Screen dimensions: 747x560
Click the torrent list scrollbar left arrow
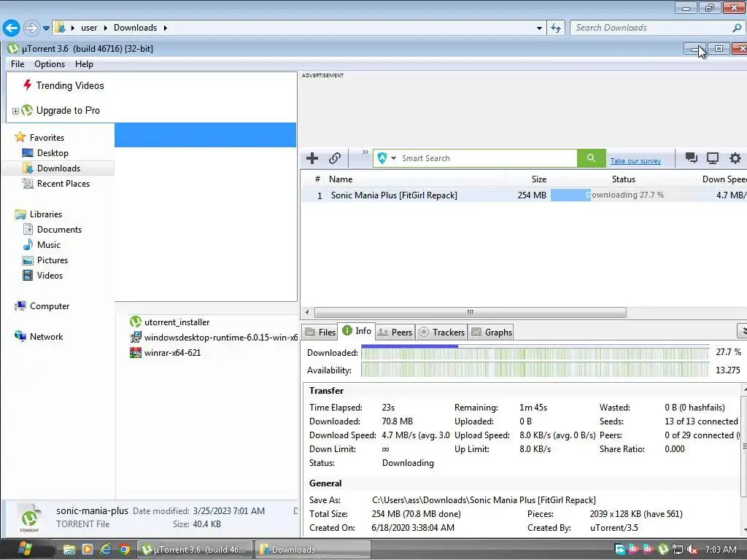[307, 312]
